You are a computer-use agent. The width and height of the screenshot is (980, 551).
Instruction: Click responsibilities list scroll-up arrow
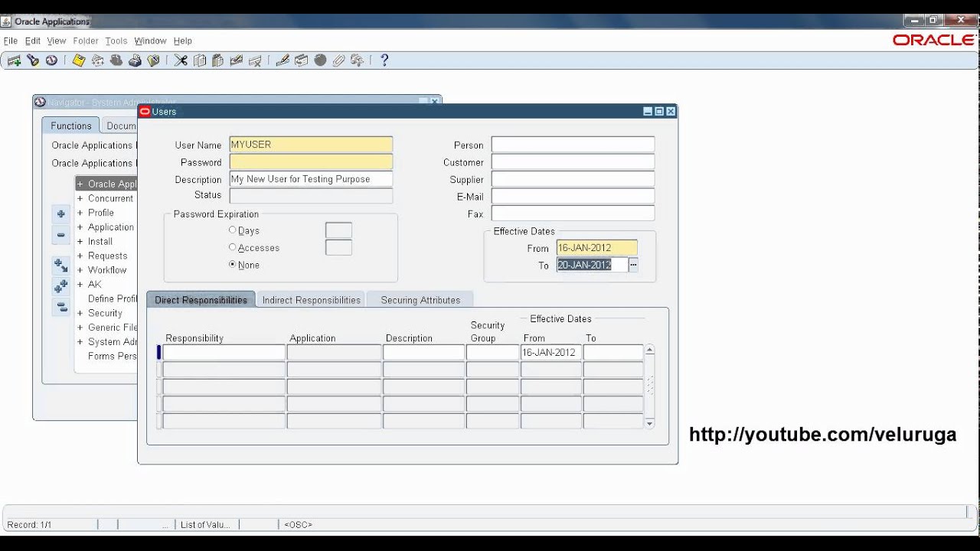pyautogui.click(x=649, y=350)
